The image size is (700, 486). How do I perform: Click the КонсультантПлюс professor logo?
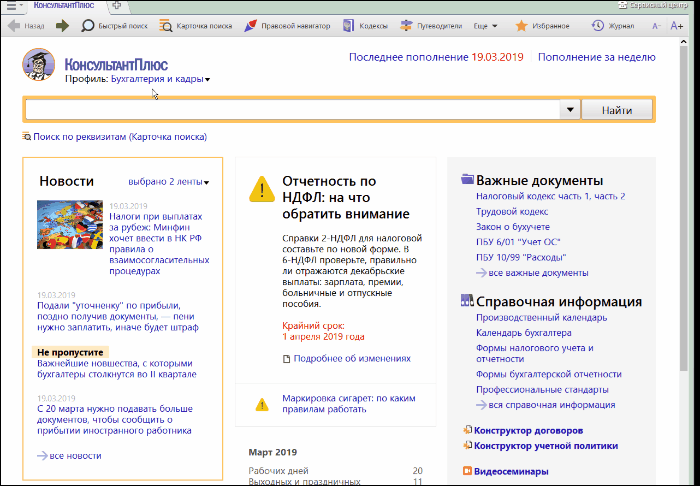(39, 65)
